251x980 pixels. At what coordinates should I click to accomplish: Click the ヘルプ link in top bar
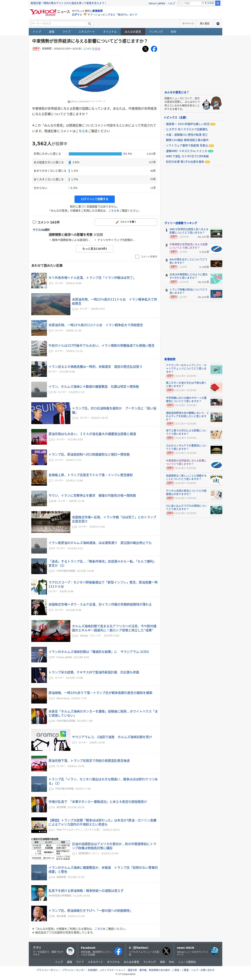pos(171,4)
